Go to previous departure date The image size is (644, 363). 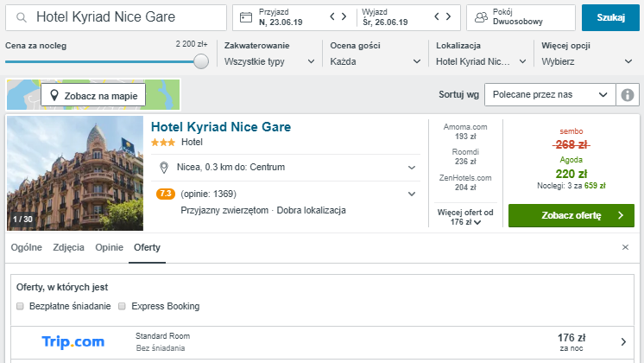(437, 16)
